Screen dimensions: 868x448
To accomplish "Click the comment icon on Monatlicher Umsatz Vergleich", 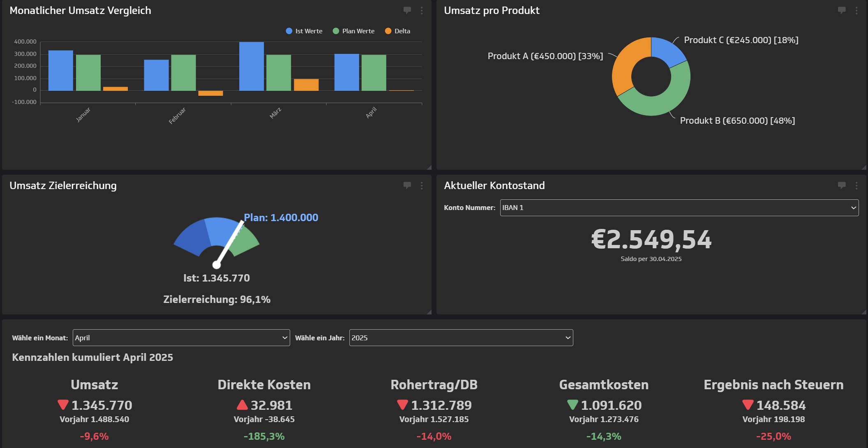I will coord(407,11).
